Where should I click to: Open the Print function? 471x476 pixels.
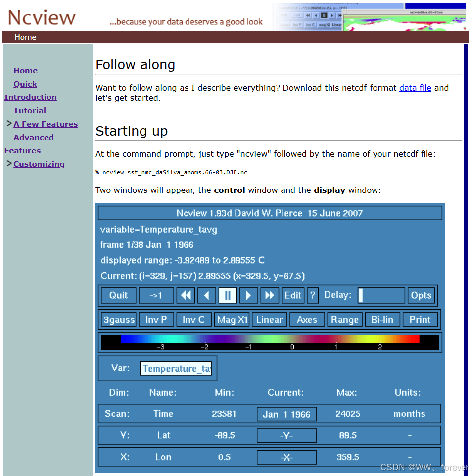(x=420, y=319)
